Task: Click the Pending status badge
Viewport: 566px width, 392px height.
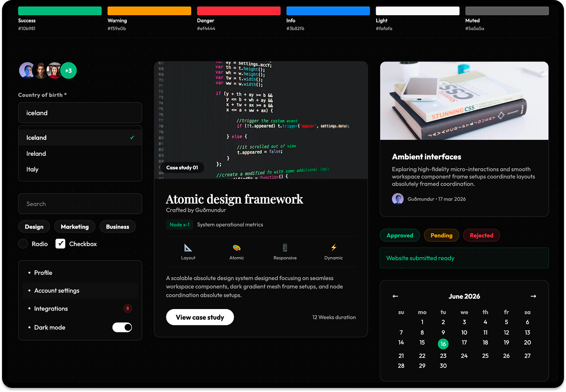Action: (441, 235)
